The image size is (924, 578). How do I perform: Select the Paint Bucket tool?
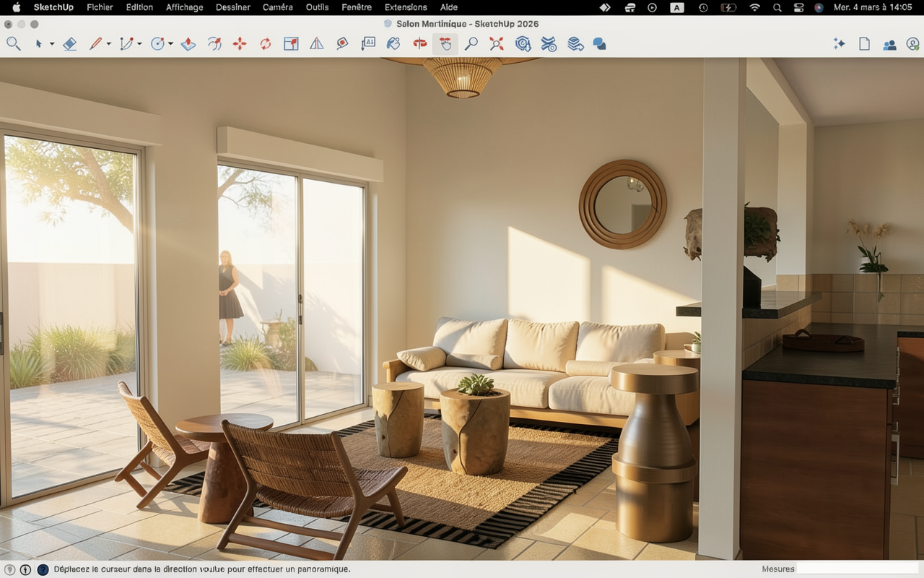(393, 44)
